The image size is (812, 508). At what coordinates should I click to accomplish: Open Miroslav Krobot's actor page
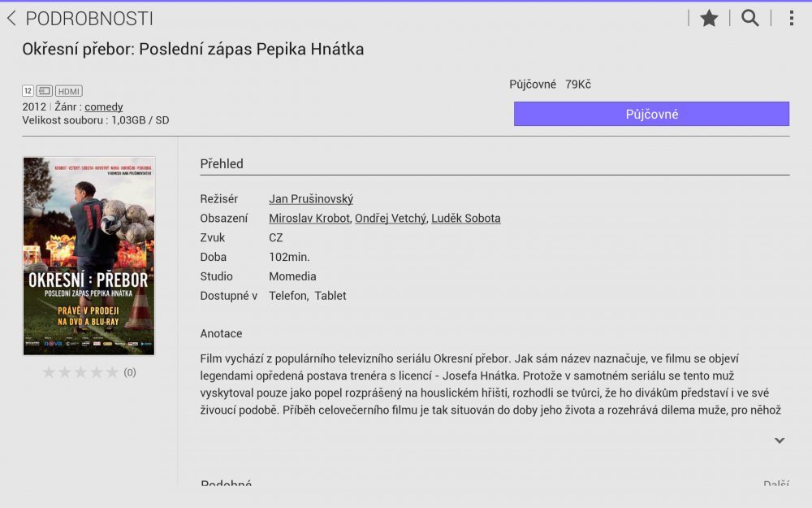pyautogui.click(x=309, y=218)
